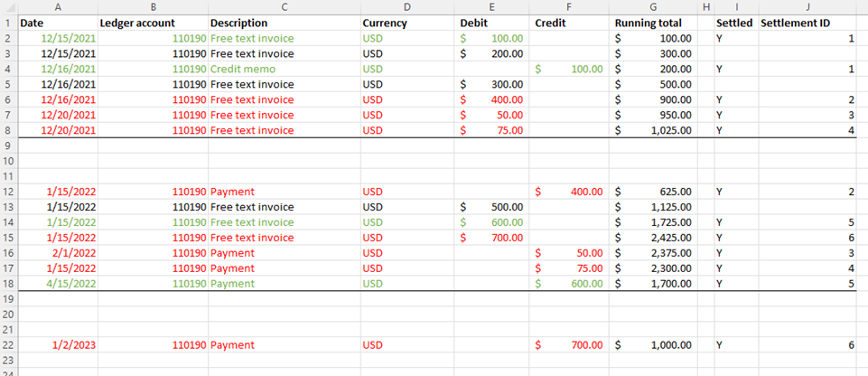The height and width of the screenshot is (376, 868).
Task: Select debit amount 700.00 in row 15
Action: point(491,238)
